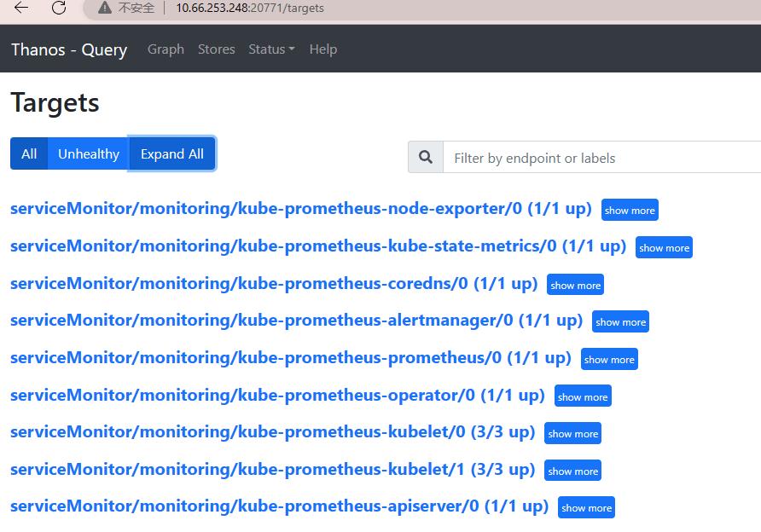Open the Status dropdown menu
The image size is (761, 532).
270,49
